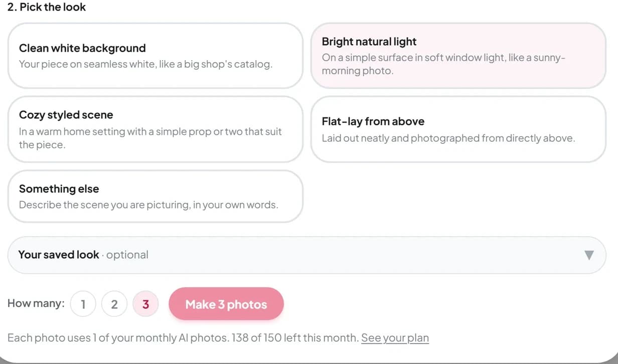Click the monthly AI photos remaining text
This screenshot has width=618, height=364.
(x=183, y=338)
